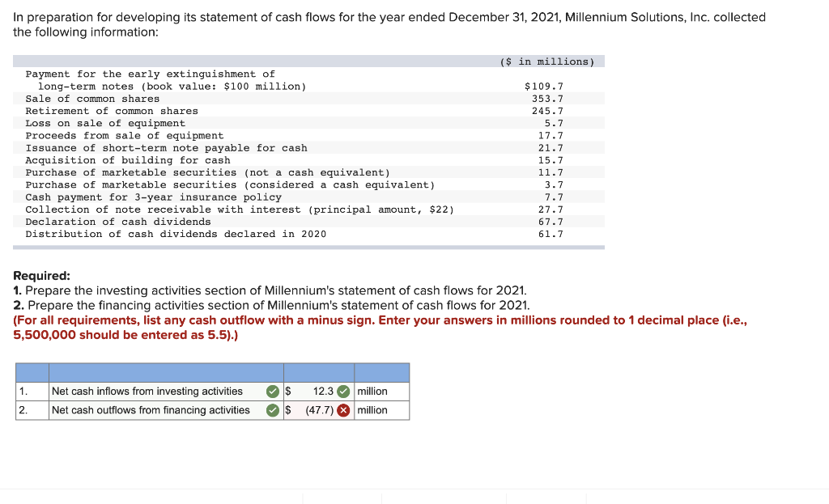Image resolution: width=829 pixels, height=504 pixels.
Task: Click the 11.7 amount value
Action: 551,173
